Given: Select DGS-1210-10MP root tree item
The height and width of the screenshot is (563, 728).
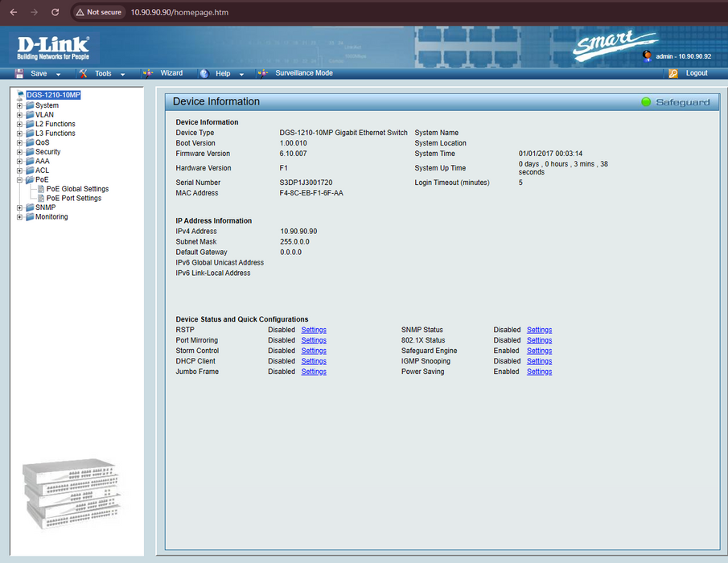Looking at the screenshot, I should [53, 95].
